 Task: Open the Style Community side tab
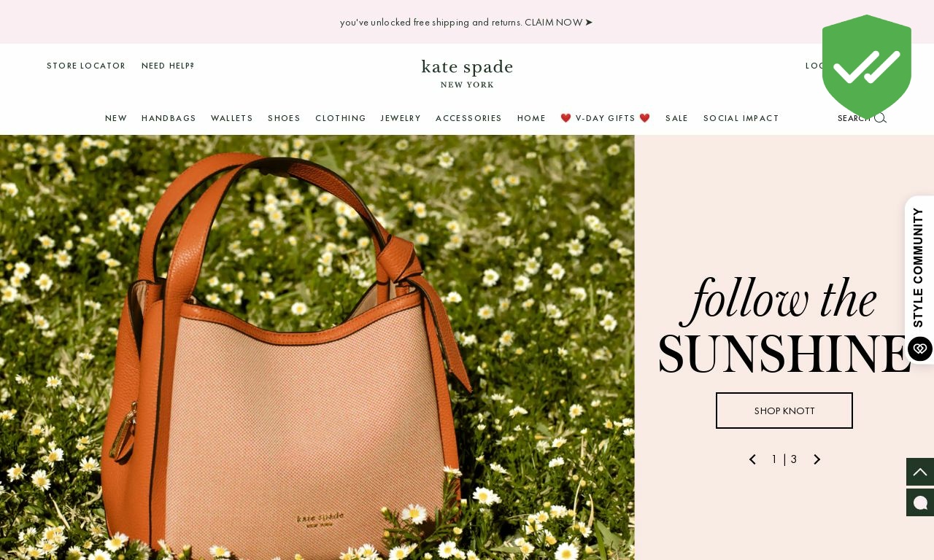919,279
